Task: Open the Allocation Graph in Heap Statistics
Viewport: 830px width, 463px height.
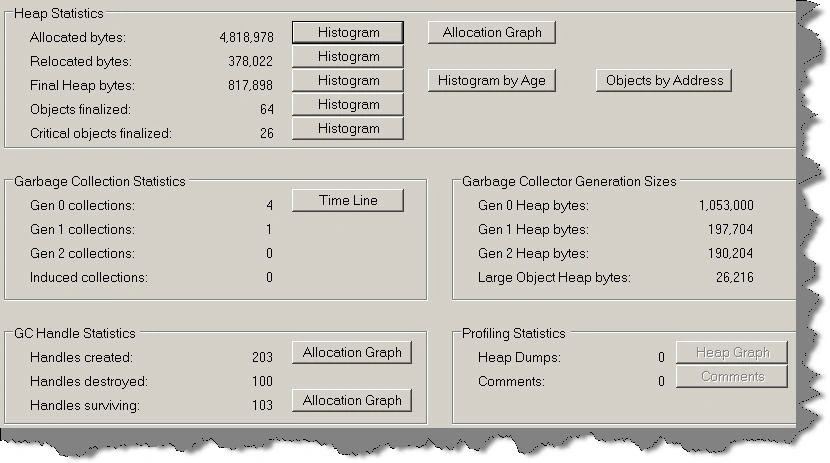Action: tap(492, 32)
